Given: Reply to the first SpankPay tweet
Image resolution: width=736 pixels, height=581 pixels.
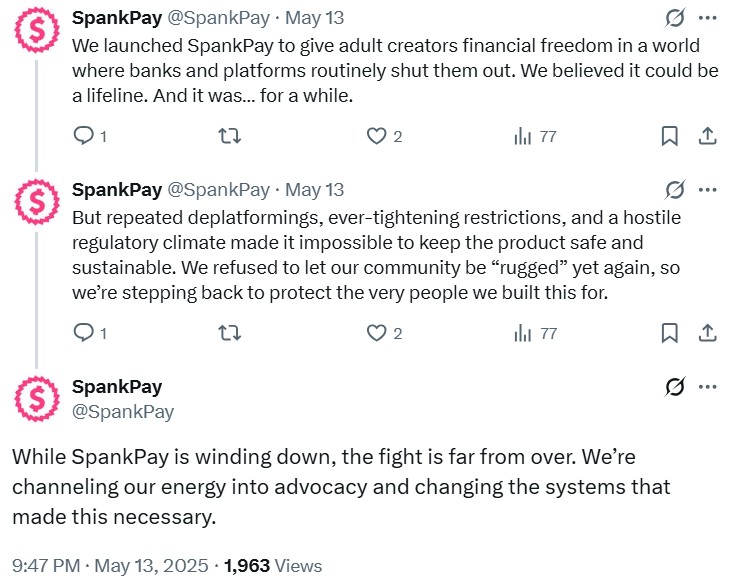Looking at the screenshot, I should pyautogui.click(x=85, y=136).
